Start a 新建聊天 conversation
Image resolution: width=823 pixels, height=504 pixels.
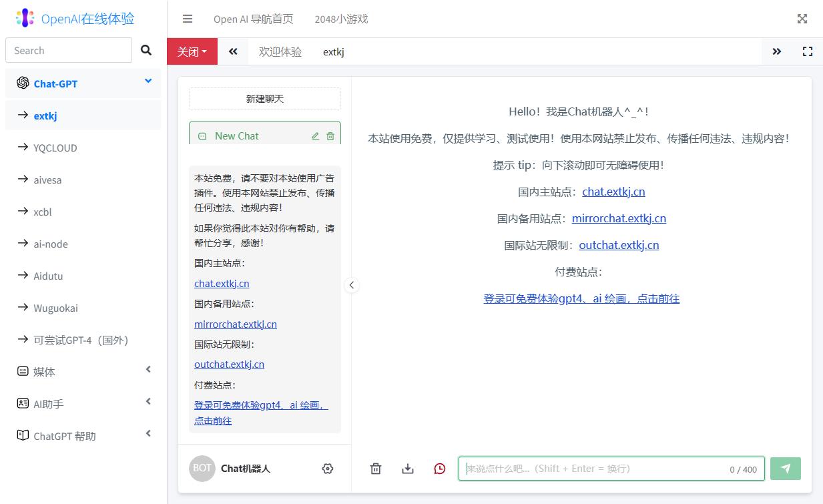(x=264, y=98)
